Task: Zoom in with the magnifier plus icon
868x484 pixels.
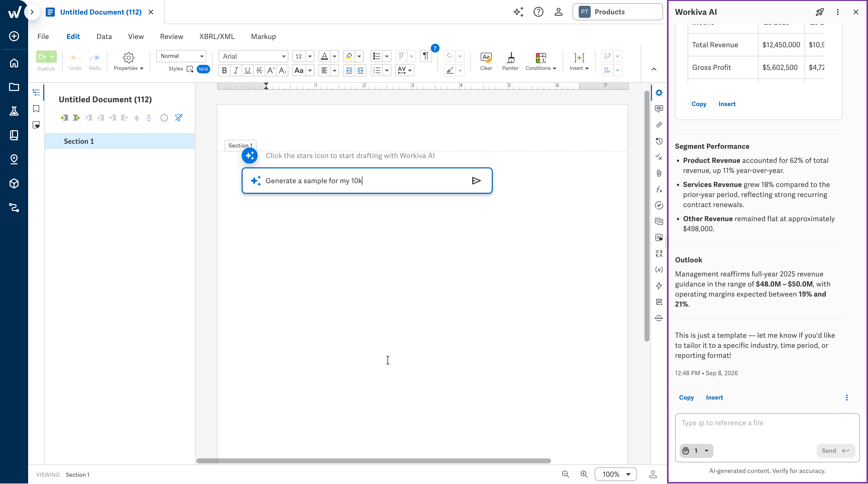Action: (x=584, y=474)
